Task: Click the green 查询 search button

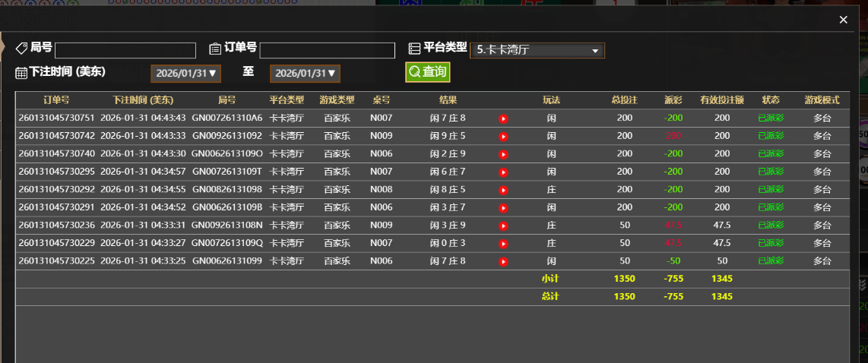Action: [427, 72]
